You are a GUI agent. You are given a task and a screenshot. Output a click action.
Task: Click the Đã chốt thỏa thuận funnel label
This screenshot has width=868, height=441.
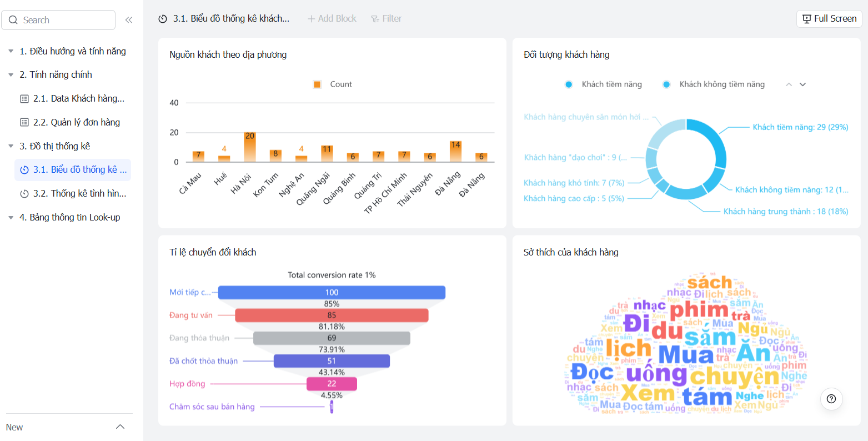pos(203,361)
